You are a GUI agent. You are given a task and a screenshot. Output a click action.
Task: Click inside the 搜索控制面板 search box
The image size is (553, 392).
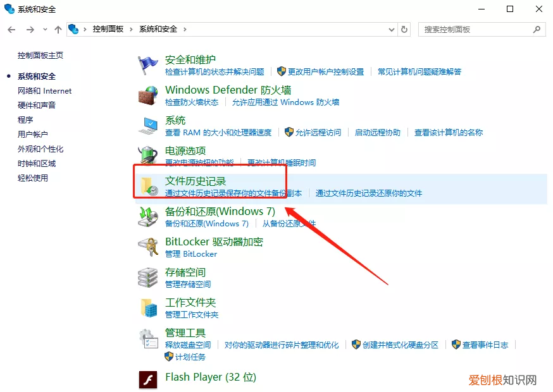click(x=481, y=29)
